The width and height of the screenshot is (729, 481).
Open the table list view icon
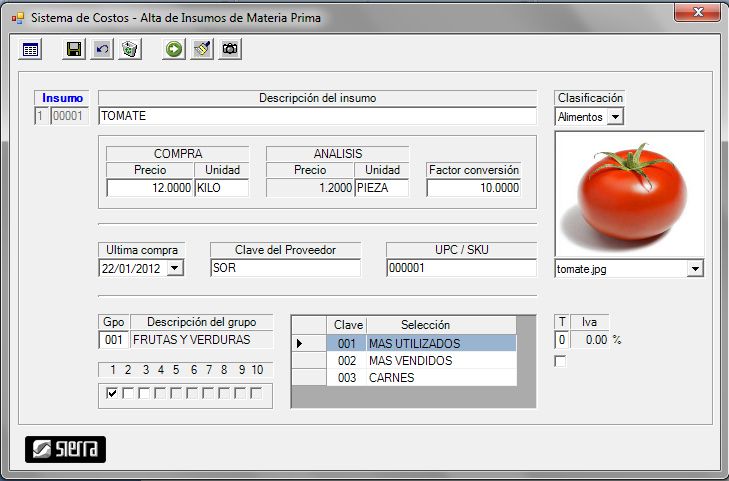[x=31, y=49]
